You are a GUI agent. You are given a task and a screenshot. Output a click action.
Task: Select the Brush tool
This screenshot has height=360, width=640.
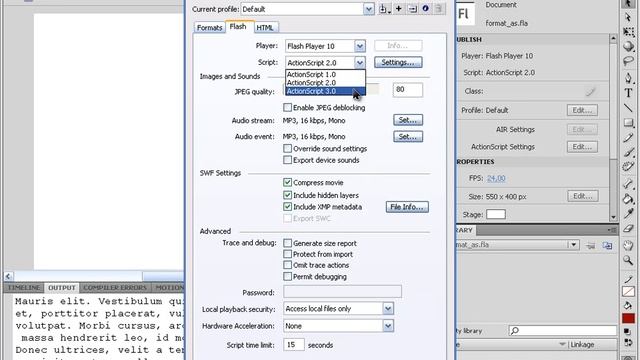628,152
